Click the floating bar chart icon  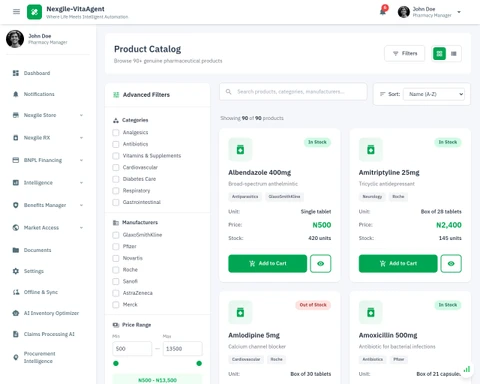coord(467,369)
